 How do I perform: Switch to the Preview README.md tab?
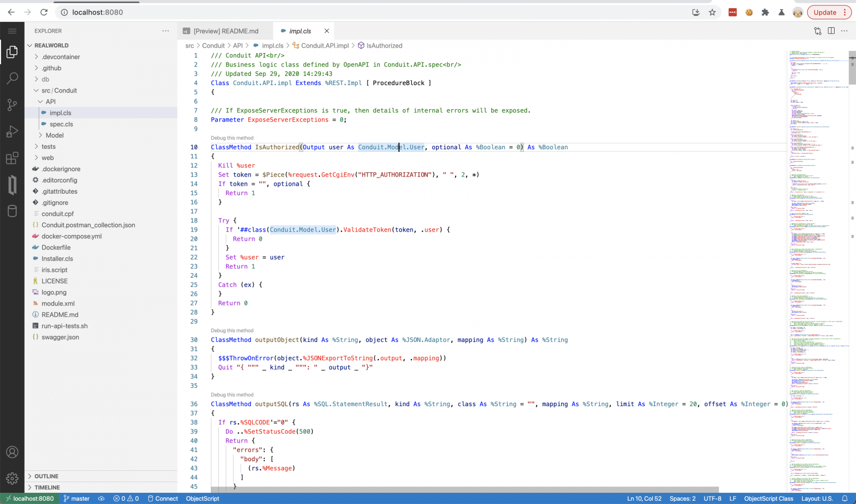225,31
